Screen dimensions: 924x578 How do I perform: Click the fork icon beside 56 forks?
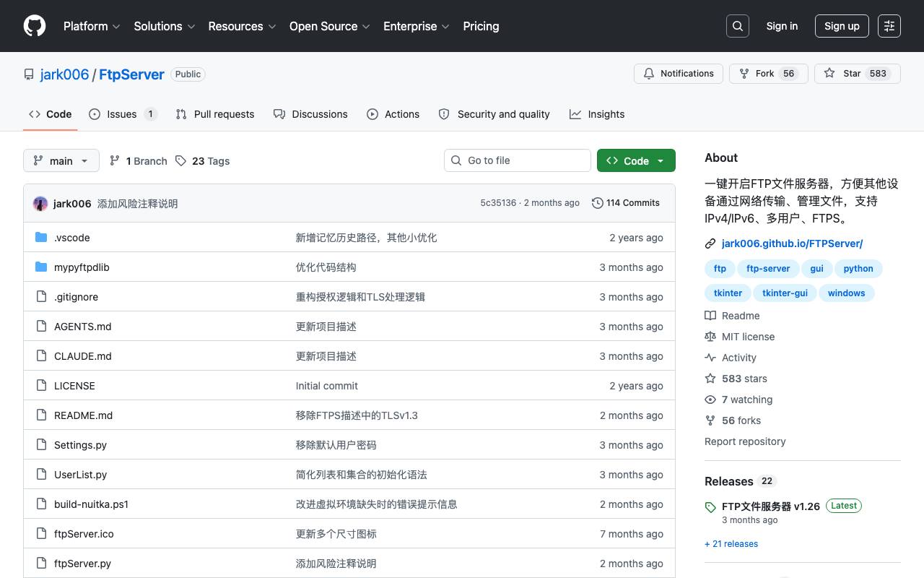710,420
